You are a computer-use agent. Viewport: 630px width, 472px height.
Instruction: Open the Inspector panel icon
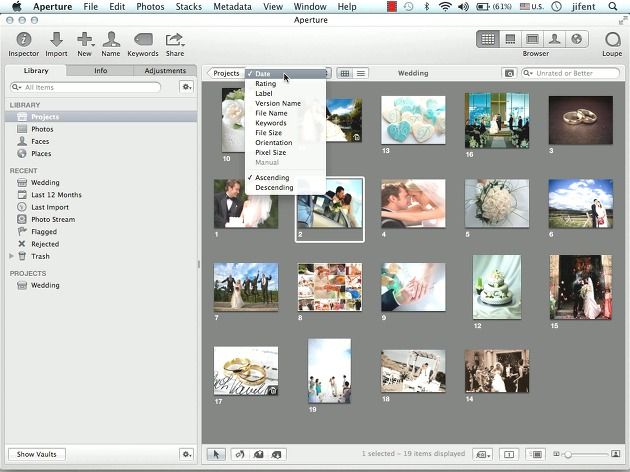pyautogui.click(x=23, y=39)
